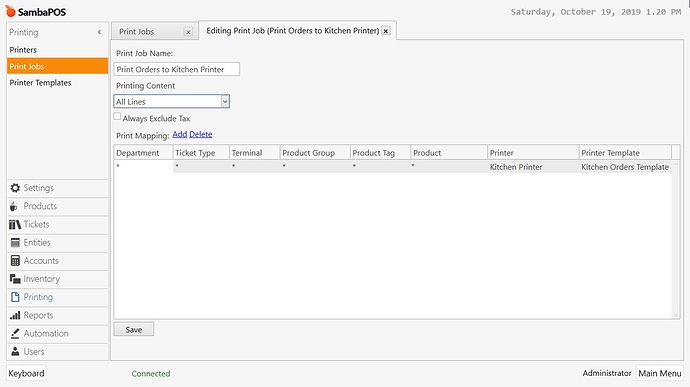The height and width of the screenshot is (387, 690).
Task: Click the Automation pencil icon
Action: (15, 333)
